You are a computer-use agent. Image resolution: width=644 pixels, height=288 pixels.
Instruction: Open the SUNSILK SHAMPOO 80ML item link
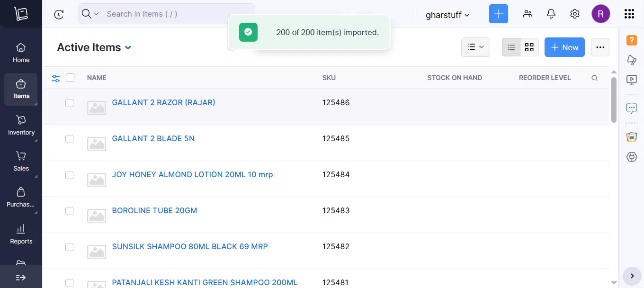pyautogui.click(x=190, y=246)
